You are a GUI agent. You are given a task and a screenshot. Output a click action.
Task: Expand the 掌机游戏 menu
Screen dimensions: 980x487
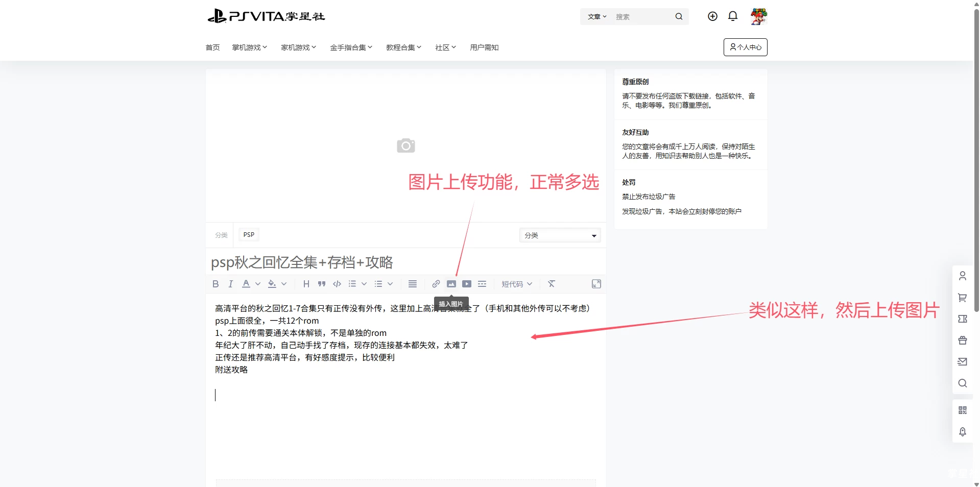pos(250,47)
